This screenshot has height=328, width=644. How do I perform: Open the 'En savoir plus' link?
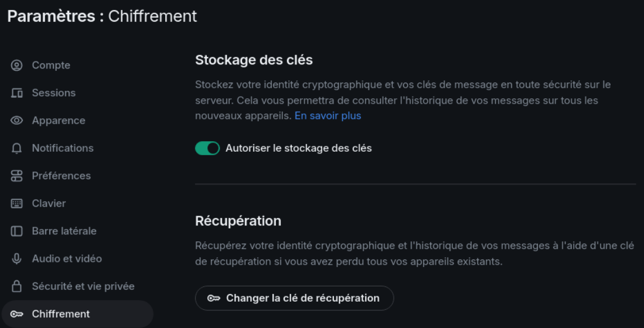coord(328,116)
